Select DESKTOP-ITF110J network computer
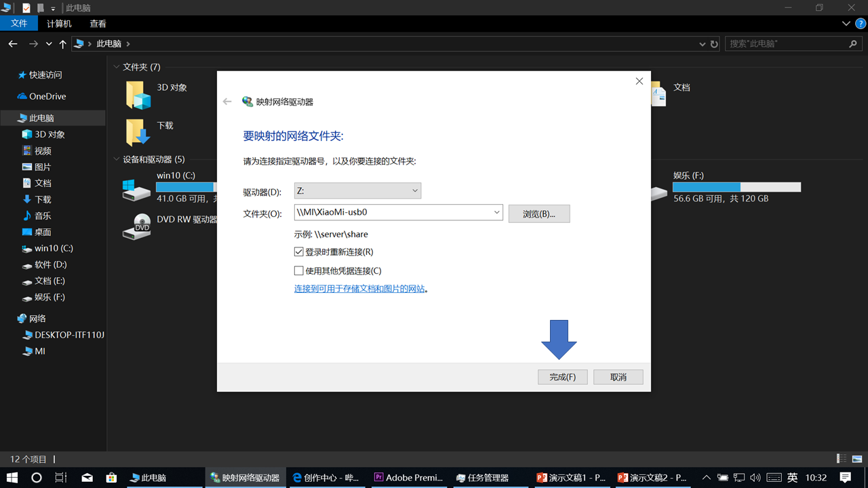Image resolution: width=868 pixels, height=488 pixels. point(69,335)
